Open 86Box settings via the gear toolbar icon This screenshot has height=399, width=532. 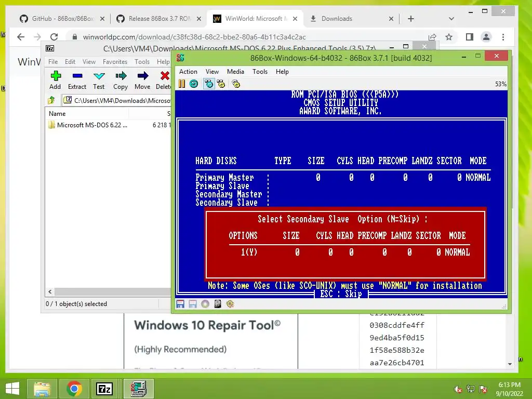(236, 84)
